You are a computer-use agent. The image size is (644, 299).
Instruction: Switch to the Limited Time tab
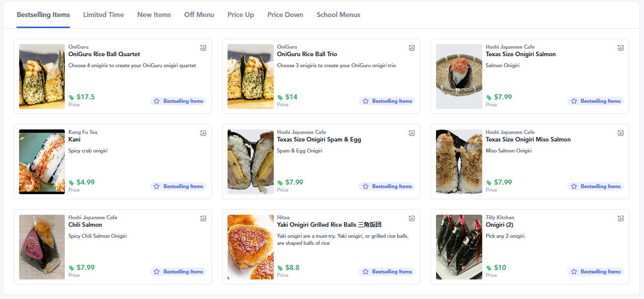(x=103, y=15)
